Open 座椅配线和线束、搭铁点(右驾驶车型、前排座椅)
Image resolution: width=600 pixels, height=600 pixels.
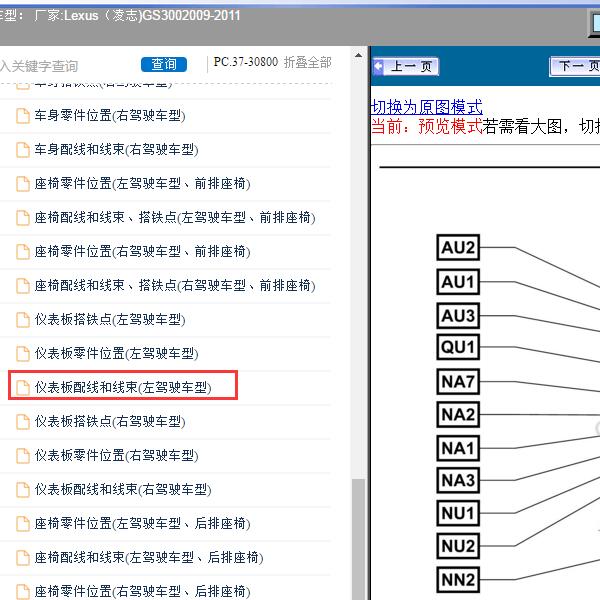pyautogui.click(x=175, y=286)
